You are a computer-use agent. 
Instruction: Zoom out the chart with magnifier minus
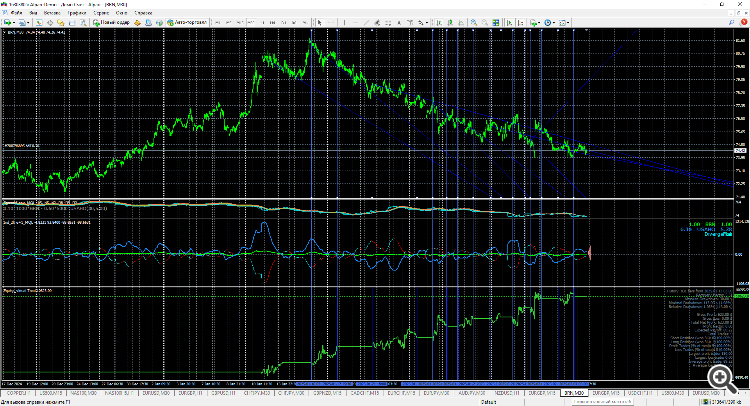click(485, 22)
